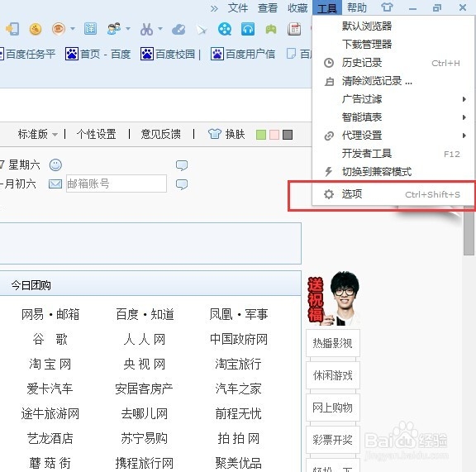Open 开发者工具 menu entry
Viewport: 476px width, 472px height.
coord(393,154)
